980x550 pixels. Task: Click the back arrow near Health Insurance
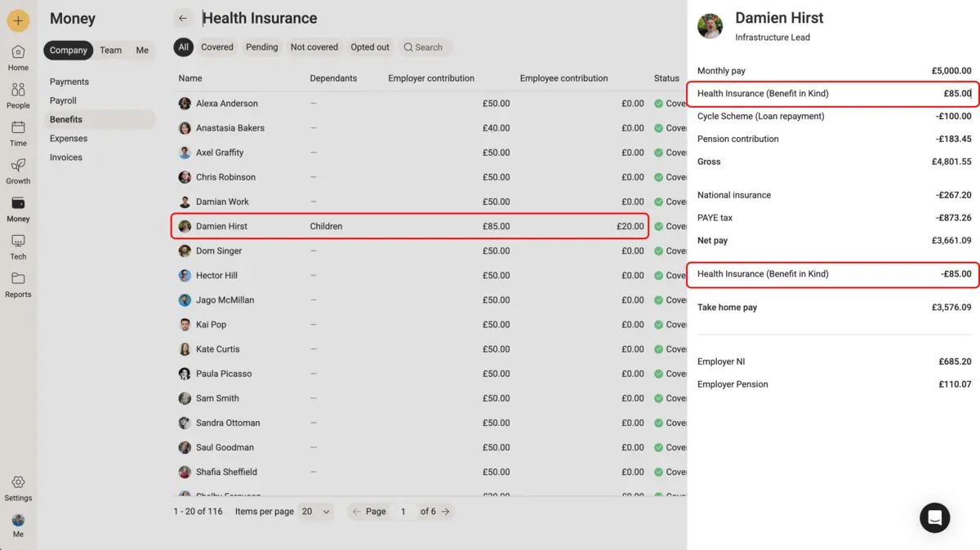pyautogui.click(x=182, y=17)
